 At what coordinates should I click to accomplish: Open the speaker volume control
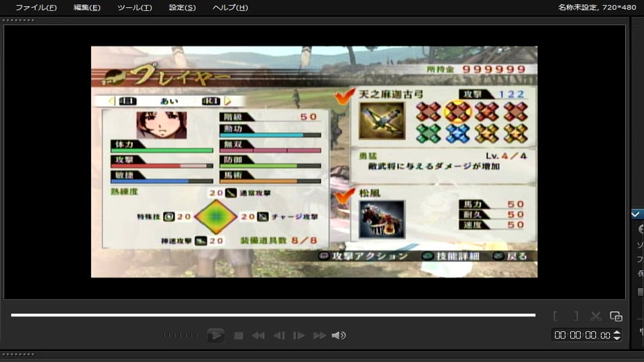pos(339,336)
